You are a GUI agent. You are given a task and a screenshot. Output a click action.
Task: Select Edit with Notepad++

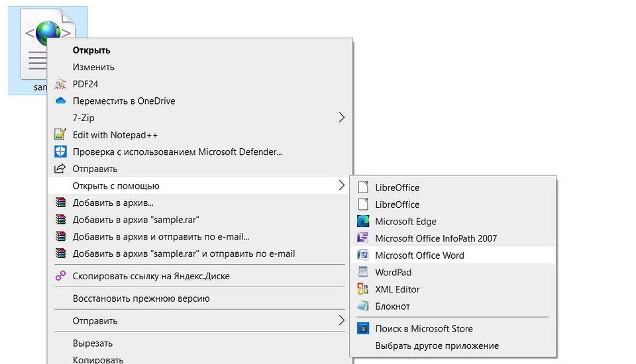tap(200, 135)
